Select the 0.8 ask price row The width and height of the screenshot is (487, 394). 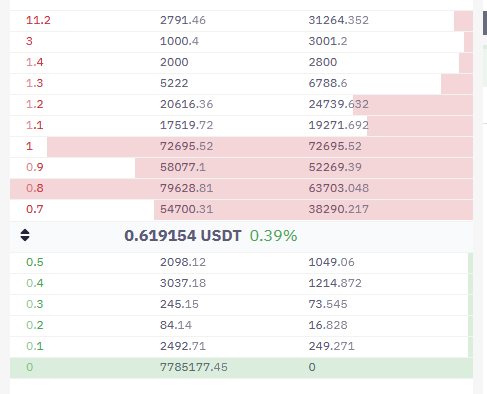[x=241, y=189]
